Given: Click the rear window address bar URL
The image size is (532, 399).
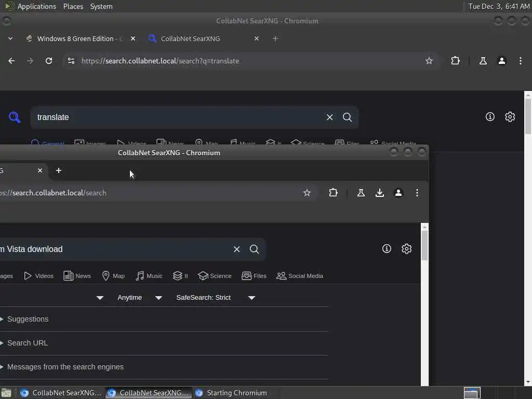Looking at the screenshot, I should (160, 61).
